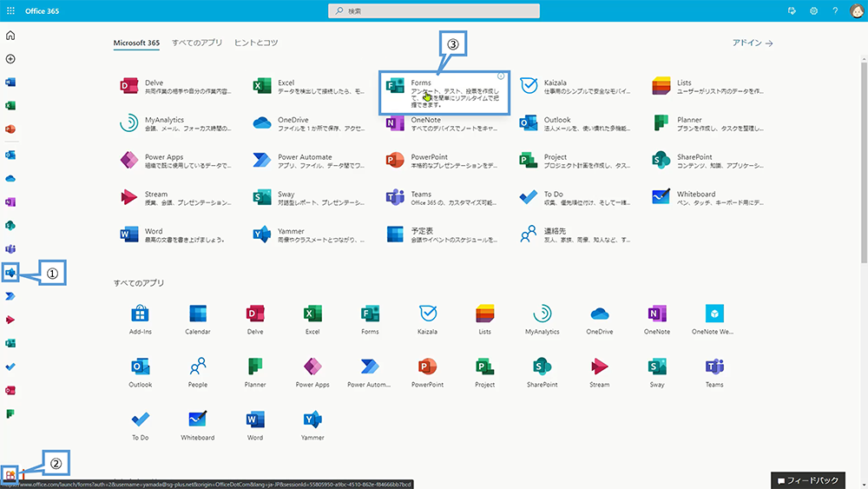Open Outlook from the left sidebar

pyautogui.click(x=10, y=155)
